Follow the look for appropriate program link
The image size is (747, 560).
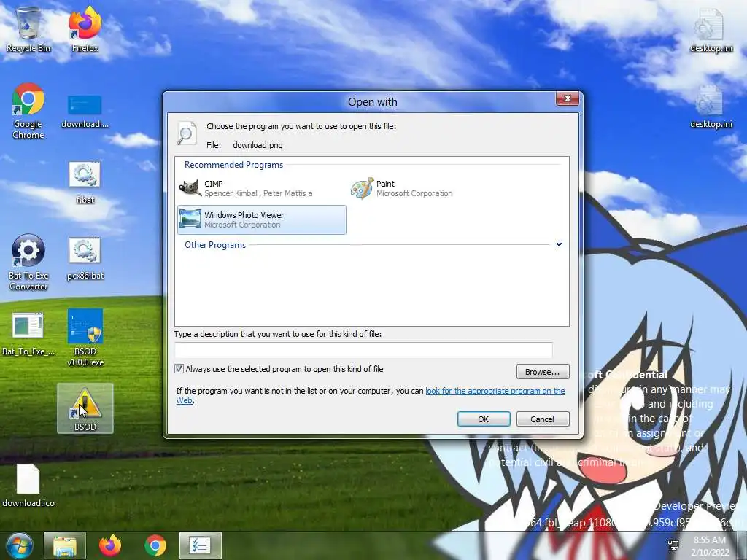pos(495,391)
